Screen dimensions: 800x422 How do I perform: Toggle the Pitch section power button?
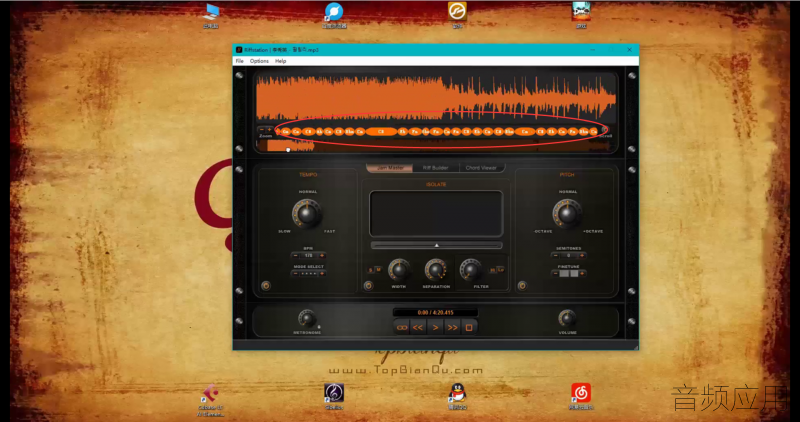point(522,286)
